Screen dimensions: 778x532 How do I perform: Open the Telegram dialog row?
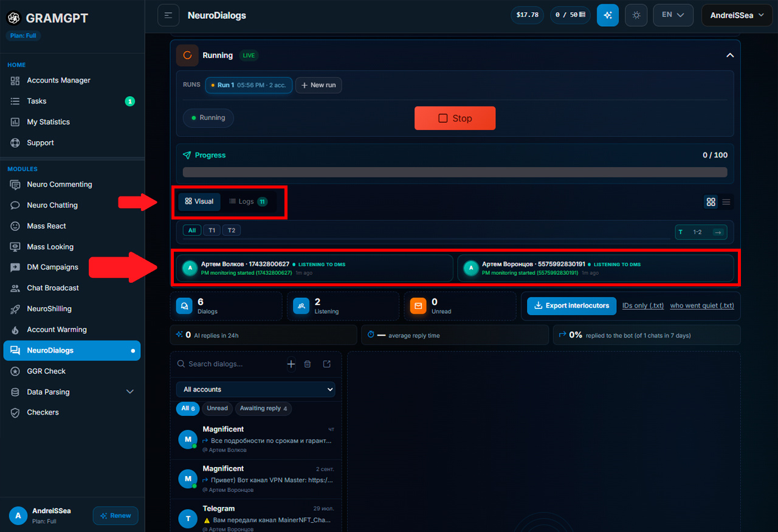[256, 517]
